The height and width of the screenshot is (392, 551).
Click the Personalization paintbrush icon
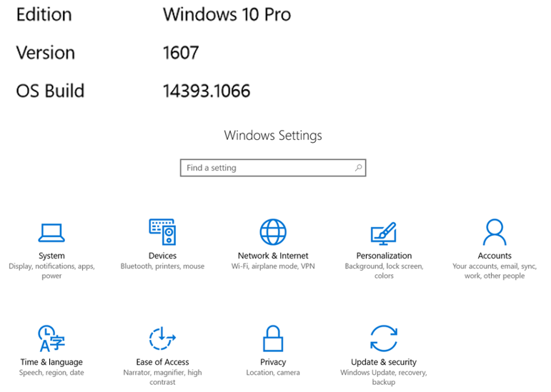point(384,233)
